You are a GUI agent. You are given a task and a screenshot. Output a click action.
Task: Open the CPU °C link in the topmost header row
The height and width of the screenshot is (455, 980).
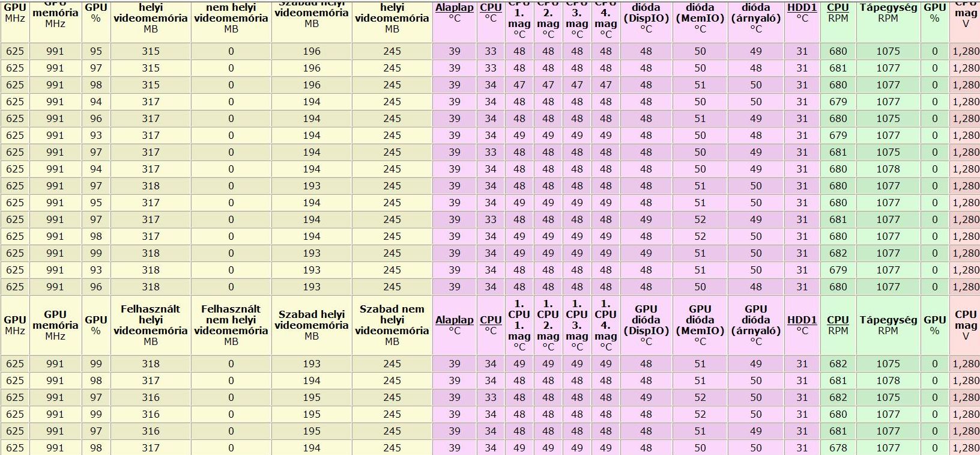(x=491, y=7)
